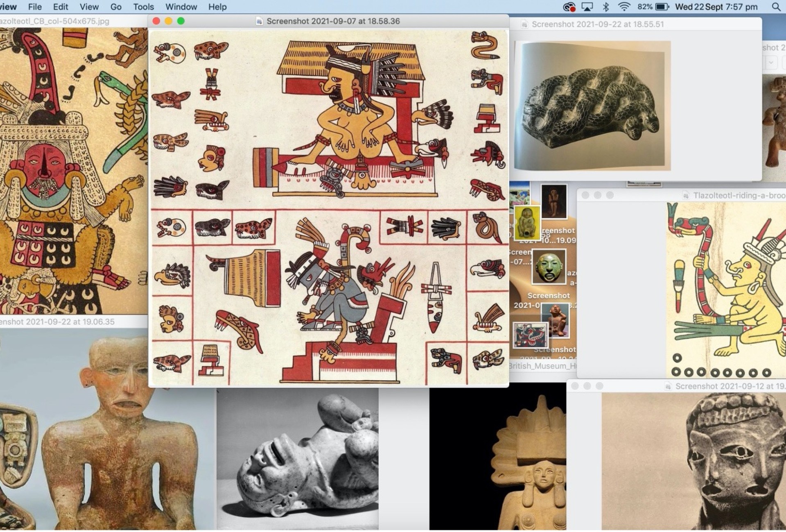Expand the toolbar chevron dropdown at right edge

click(771, 63)
